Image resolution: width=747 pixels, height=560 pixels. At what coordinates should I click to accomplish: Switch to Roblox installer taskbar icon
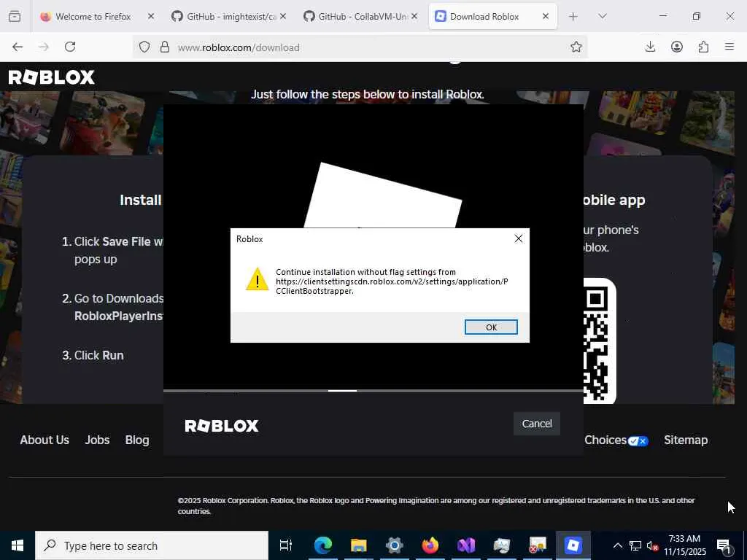(x=573, y=545)
